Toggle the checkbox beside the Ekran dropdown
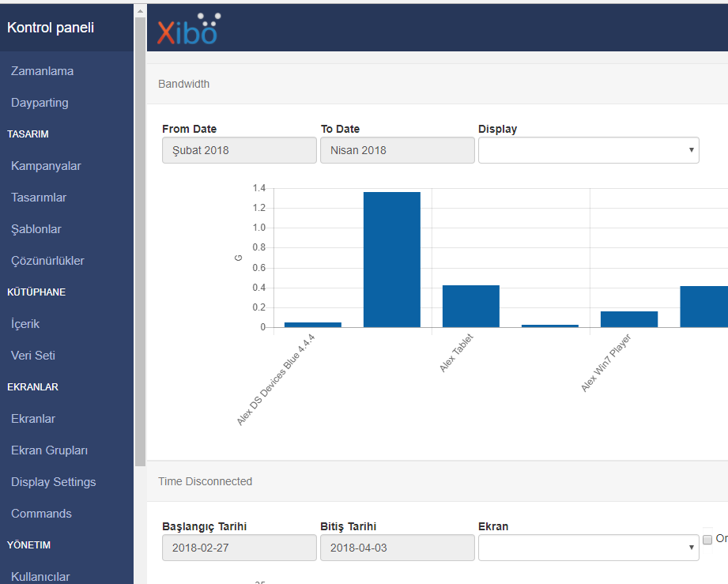 click(707, 539)
